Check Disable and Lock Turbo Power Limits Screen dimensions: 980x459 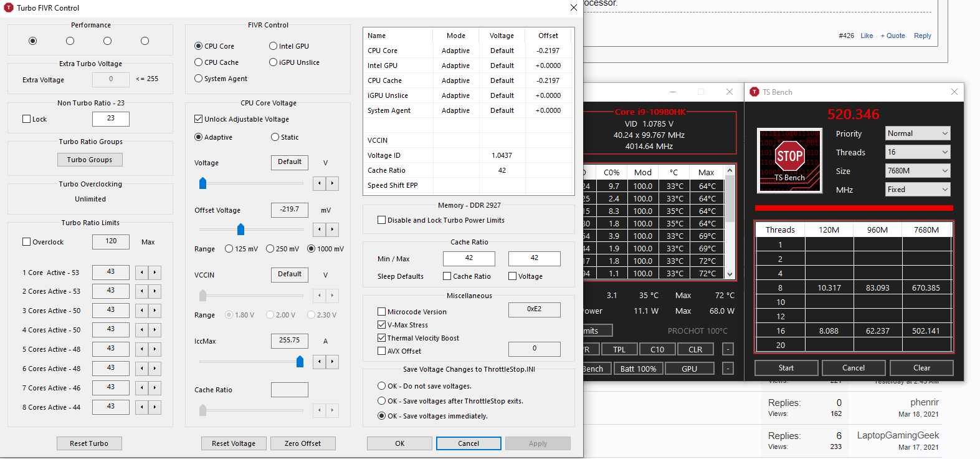441,220
